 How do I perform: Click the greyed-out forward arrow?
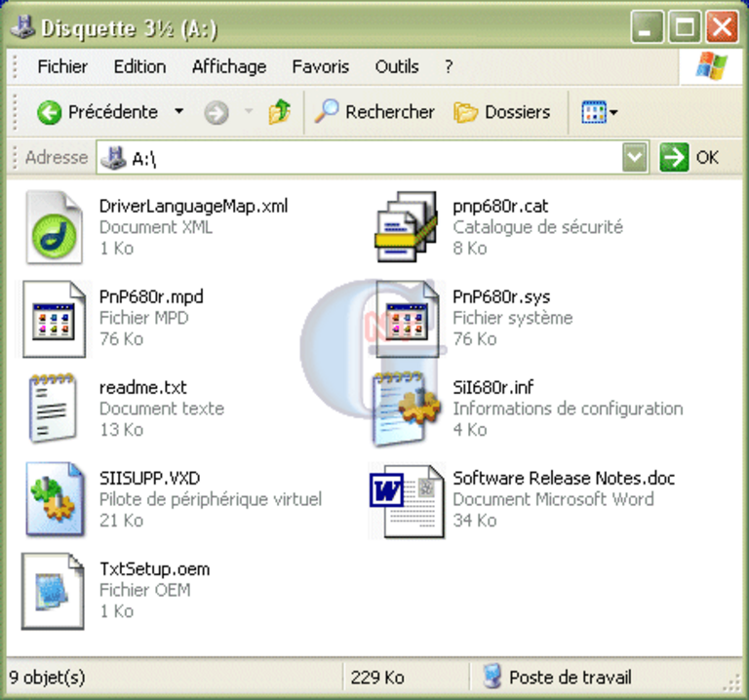[x=217, y=113]
